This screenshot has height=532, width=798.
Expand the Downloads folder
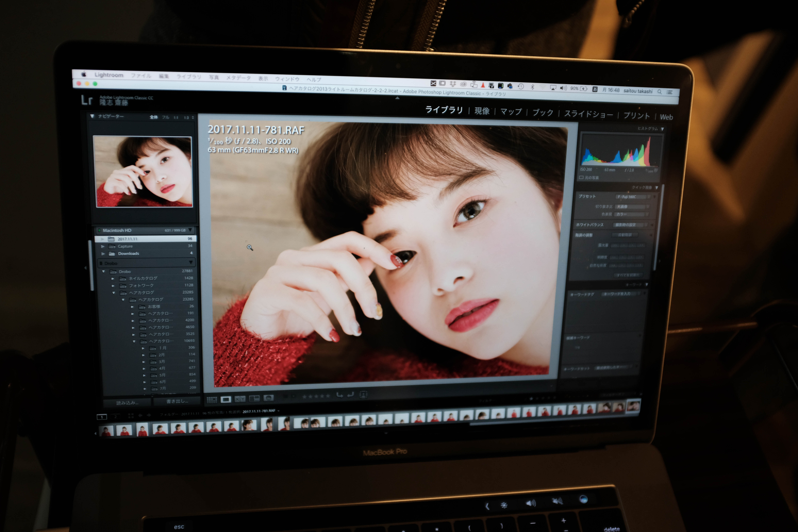[103, 253]
